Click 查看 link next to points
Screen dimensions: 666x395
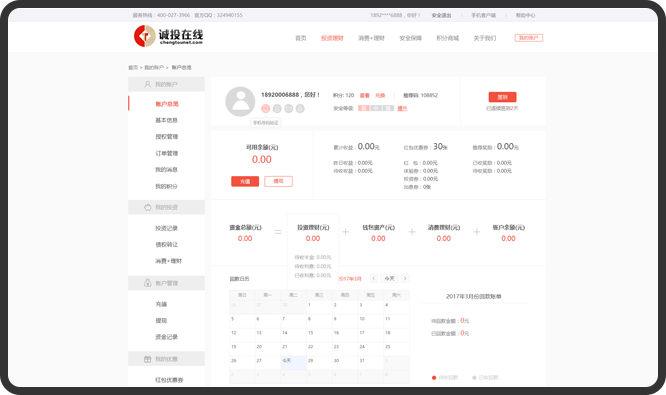point(364,96)
